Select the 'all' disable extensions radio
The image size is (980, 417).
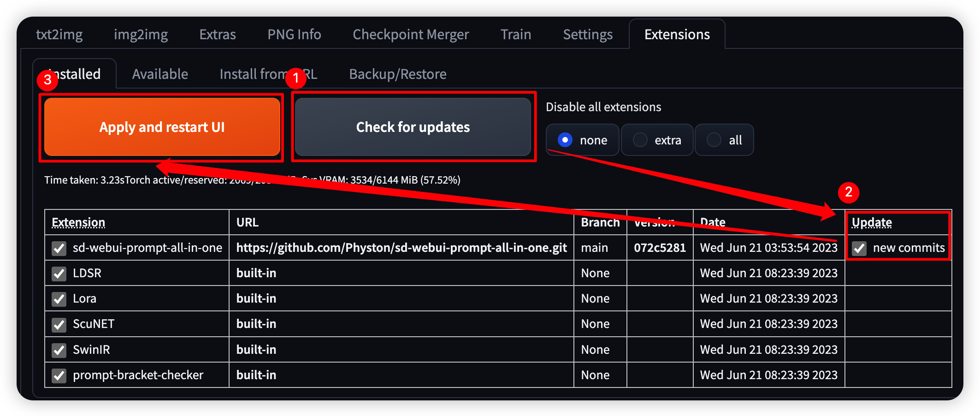coord(714,140)
